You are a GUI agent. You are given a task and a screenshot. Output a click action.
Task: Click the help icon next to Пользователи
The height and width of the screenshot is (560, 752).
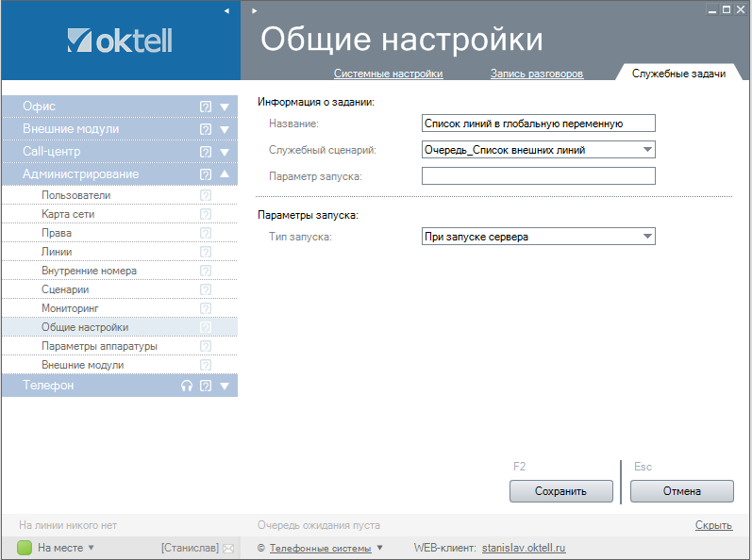[x=206, y=195]
